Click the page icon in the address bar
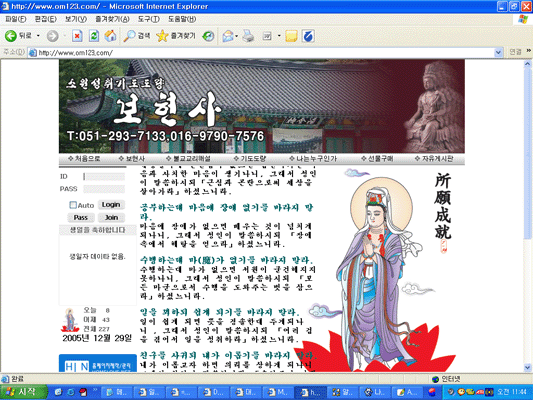The height and width of the screenshot is (400, 533). coord(33,53)
